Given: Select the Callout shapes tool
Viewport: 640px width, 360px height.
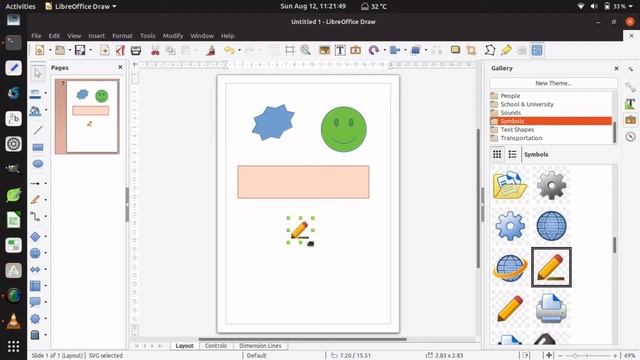Looking at the screenshot, I should tap(36, 302).
